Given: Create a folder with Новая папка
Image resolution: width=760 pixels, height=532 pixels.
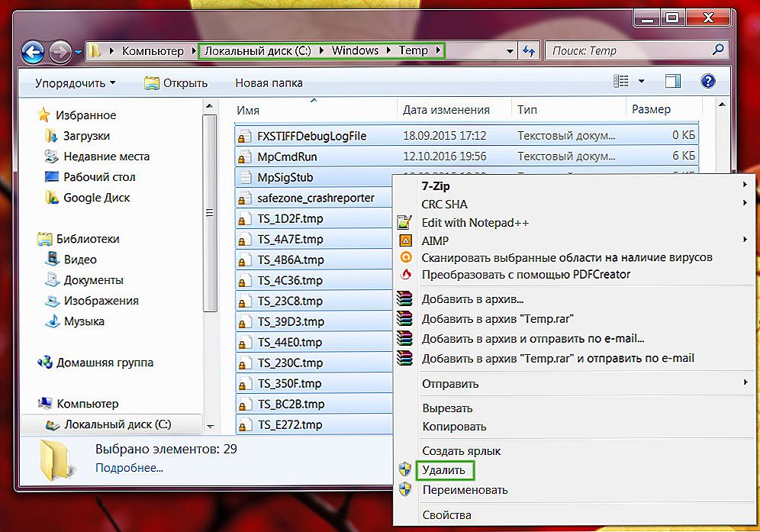Looking at the screenshot, I should 269,83.
